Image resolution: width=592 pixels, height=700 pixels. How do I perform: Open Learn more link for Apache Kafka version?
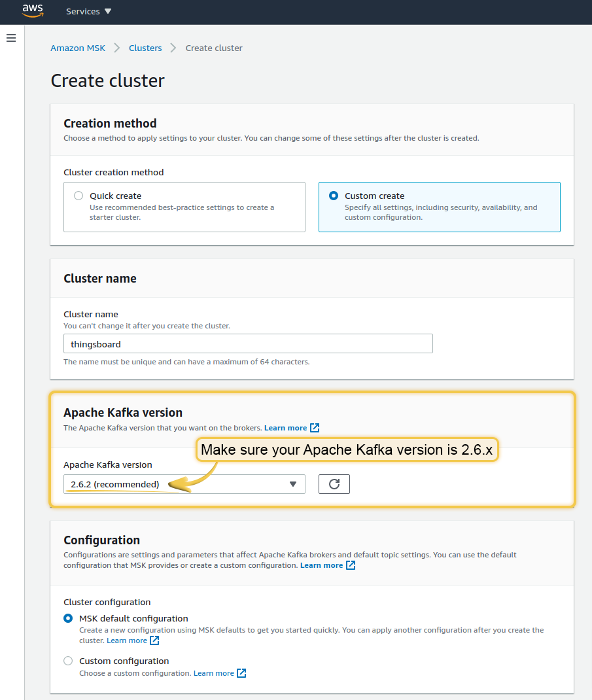285,428
